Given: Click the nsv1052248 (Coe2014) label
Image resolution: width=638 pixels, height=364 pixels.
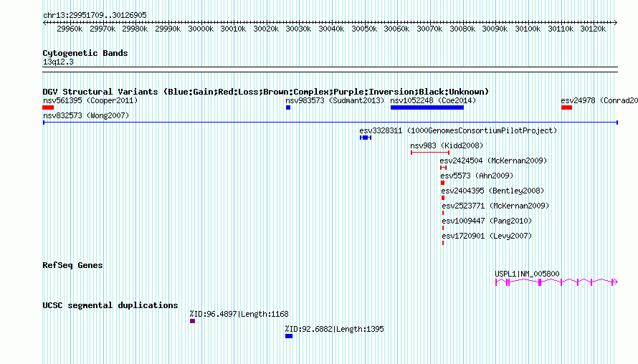Looking at the screenshot, I should click(x=433, y=100).
